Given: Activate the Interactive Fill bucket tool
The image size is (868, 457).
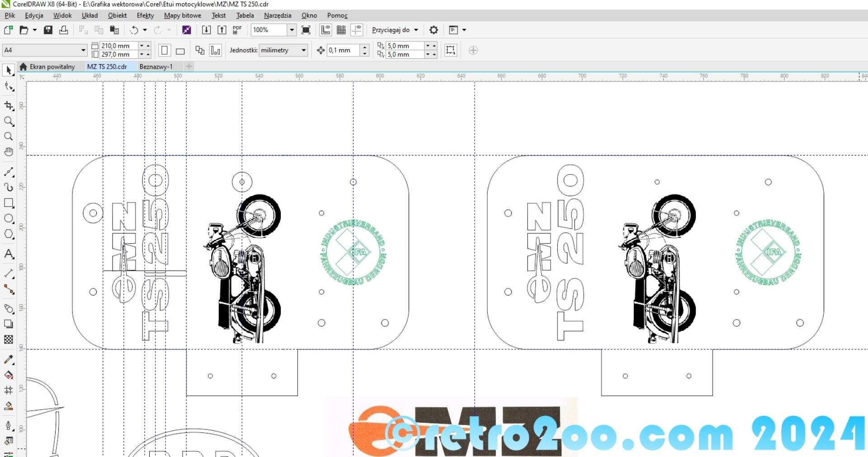Looking at the screenshot, I should pyautogui.click(x=9, y=375).
